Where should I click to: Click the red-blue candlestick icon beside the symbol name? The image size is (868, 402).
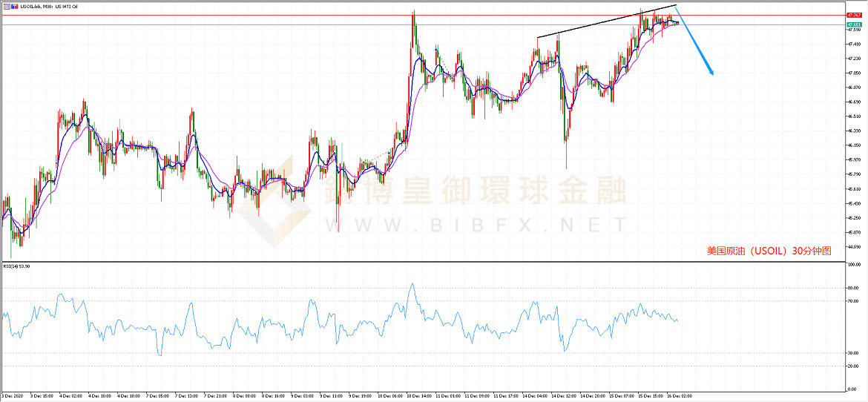tap(13, 4)
